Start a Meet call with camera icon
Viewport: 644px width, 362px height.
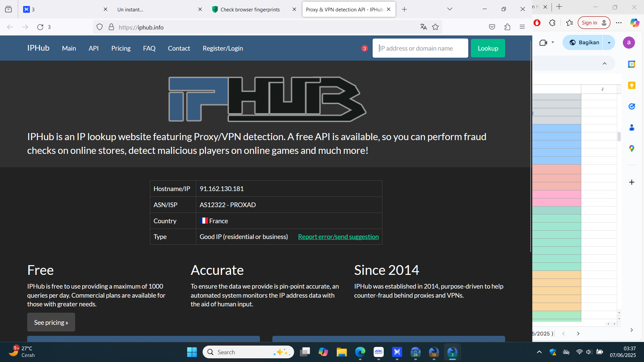coord(543,43)
